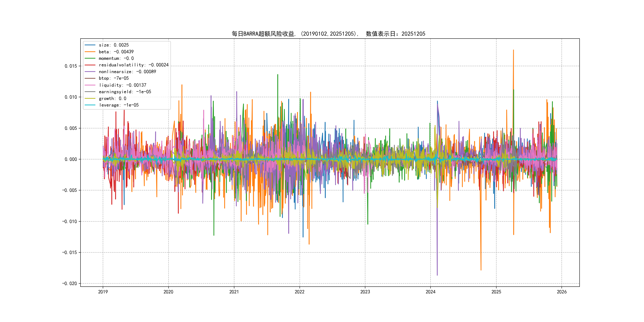Select the 'earningsyield: -1e-05' legend entry
Screen dimensions: 644x322
click(x=125, y=92)
